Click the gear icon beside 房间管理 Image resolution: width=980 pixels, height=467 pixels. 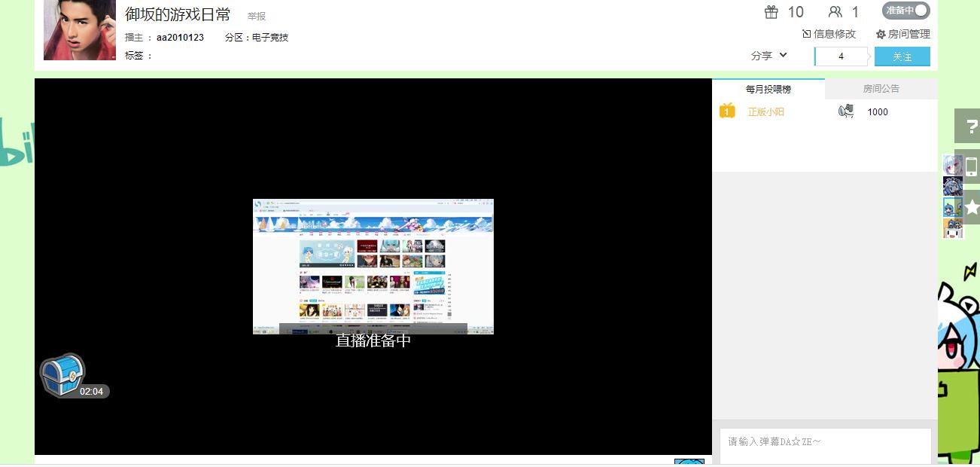881,35
